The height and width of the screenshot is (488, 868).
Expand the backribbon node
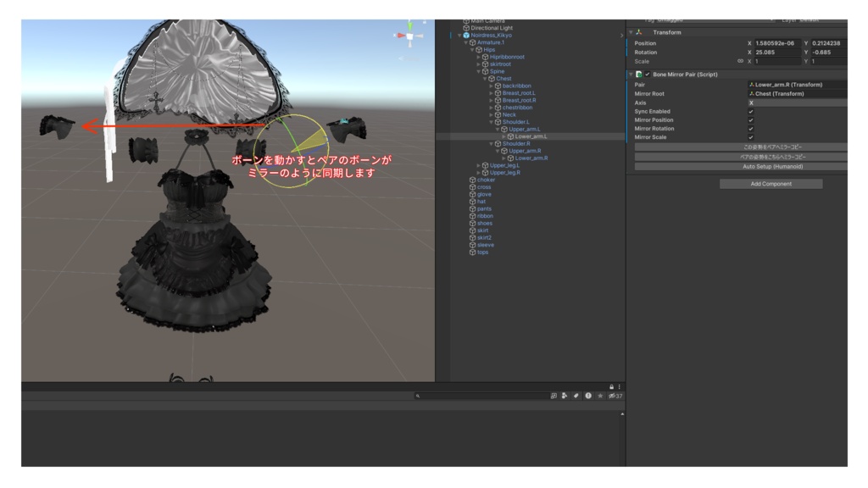coord(492,86)
